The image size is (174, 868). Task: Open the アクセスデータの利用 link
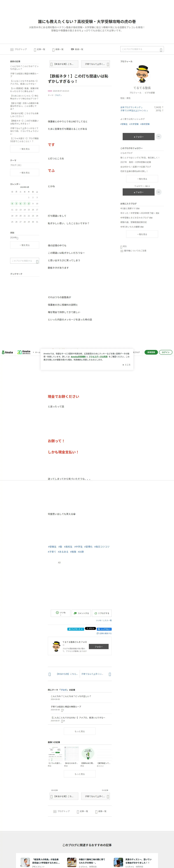(x=98, y=356)
